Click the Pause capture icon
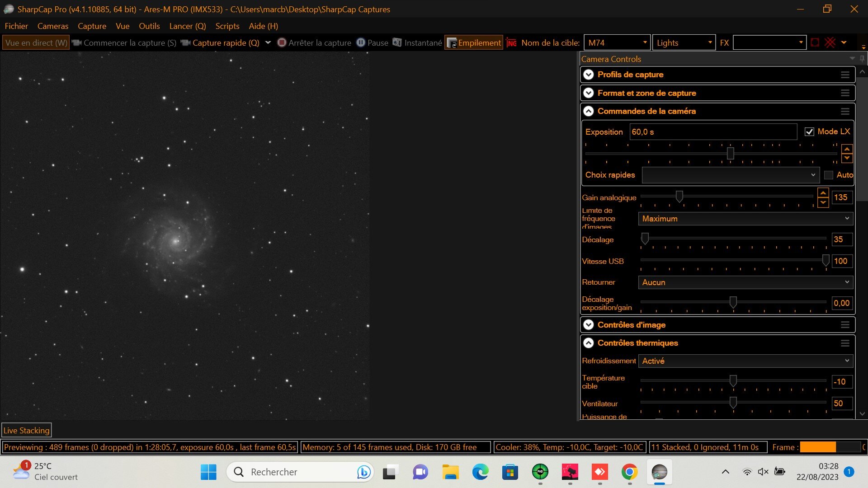Viewport: 868px width, 488px height. (x=361, y=42)
